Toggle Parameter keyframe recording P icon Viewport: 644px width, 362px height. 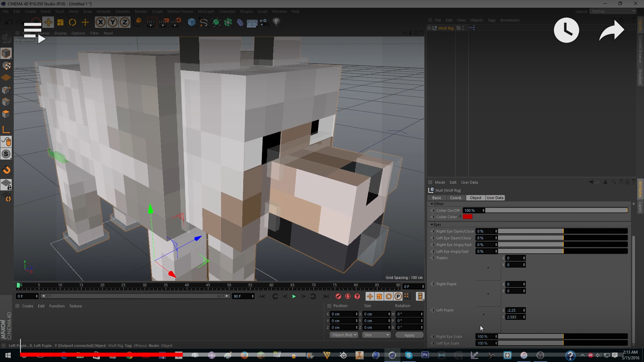click(398, 296)
